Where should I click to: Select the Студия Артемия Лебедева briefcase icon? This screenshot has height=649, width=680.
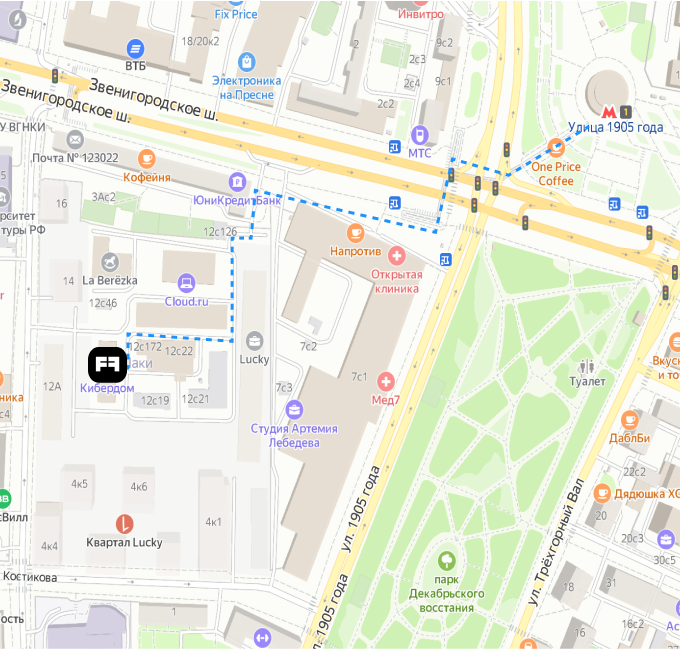[294, 409]
